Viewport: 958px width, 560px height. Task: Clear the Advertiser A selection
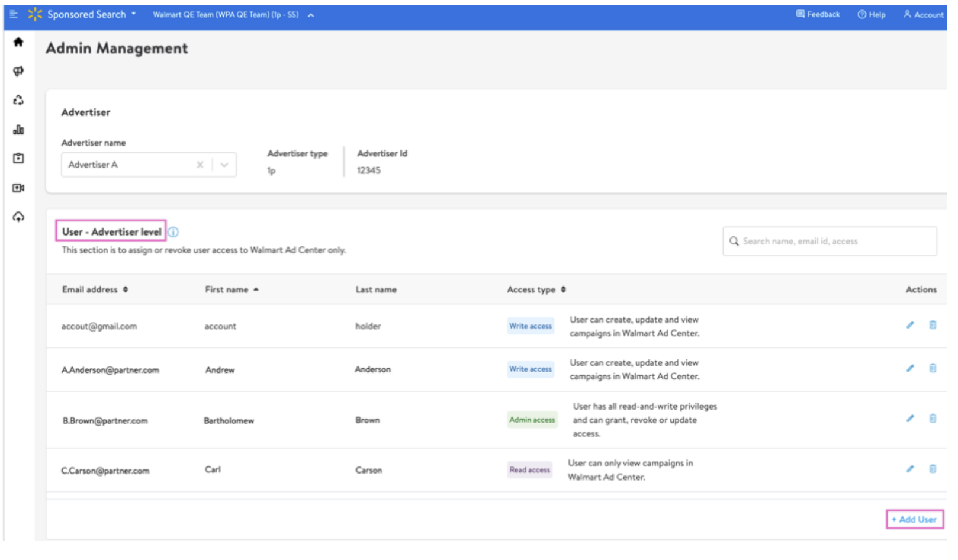click(x=200, y=165)
